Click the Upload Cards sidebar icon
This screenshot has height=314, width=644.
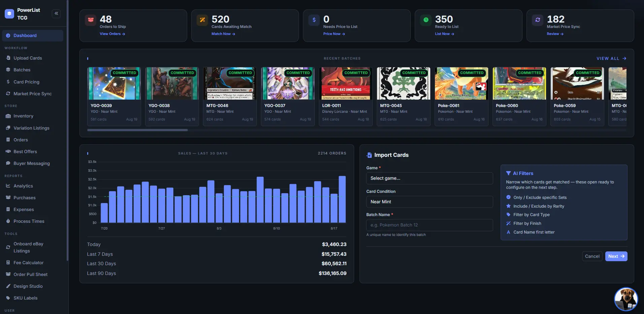[8, 58]
